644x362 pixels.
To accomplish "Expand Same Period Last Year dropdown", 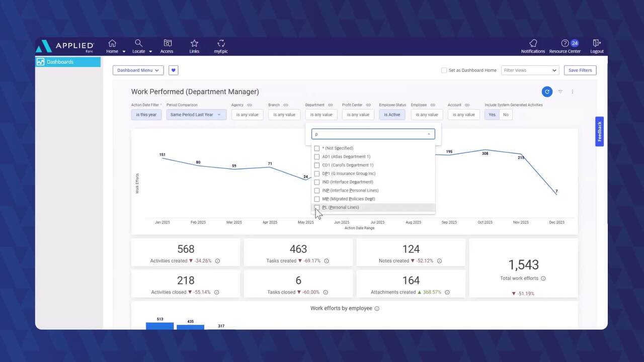I will (x=196, y=115).
